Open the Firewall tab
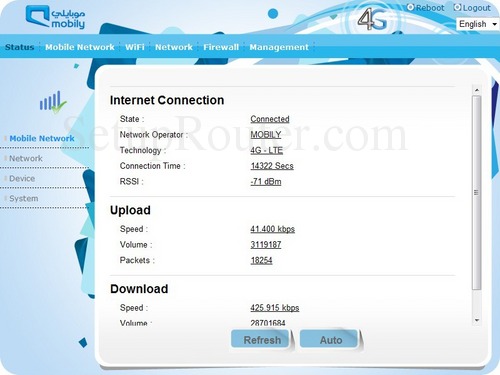Screen dimensions: 500x375 pos(221,47)
